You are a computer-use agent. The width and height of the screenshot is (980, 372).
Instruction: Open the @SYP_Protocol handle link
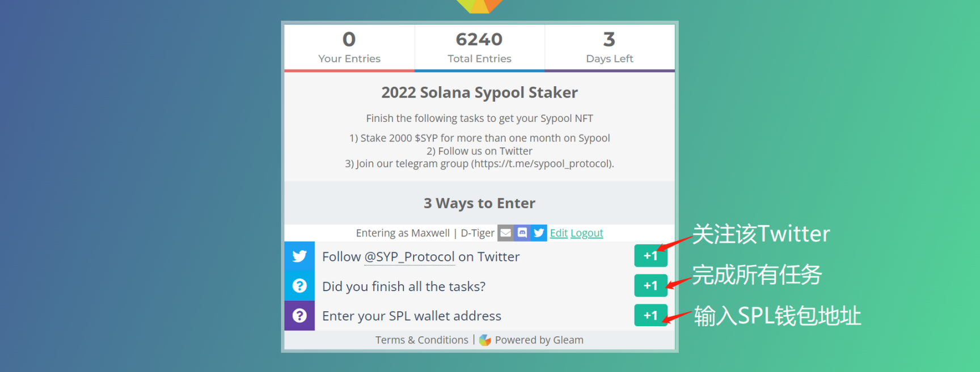(x=409, y=257)
